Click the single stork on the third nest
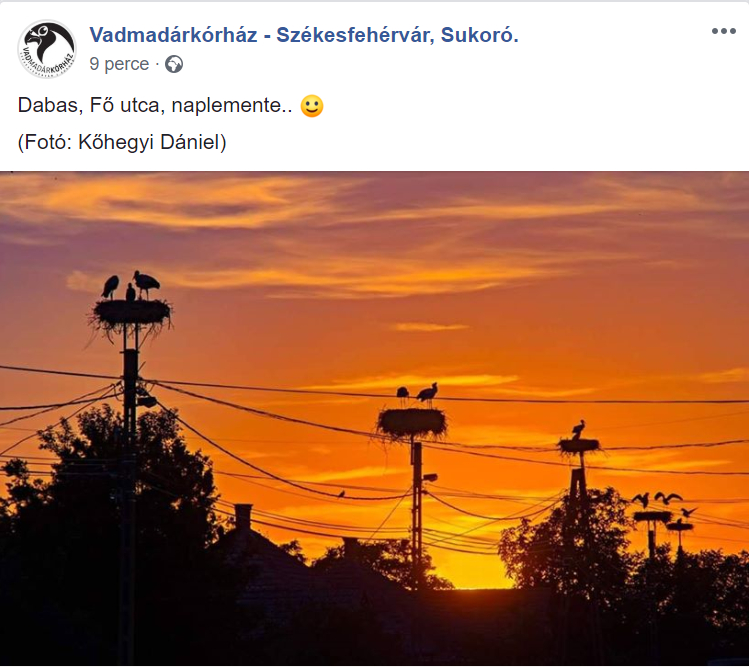This screenshot has height=667, width=749. click(578, 430)
